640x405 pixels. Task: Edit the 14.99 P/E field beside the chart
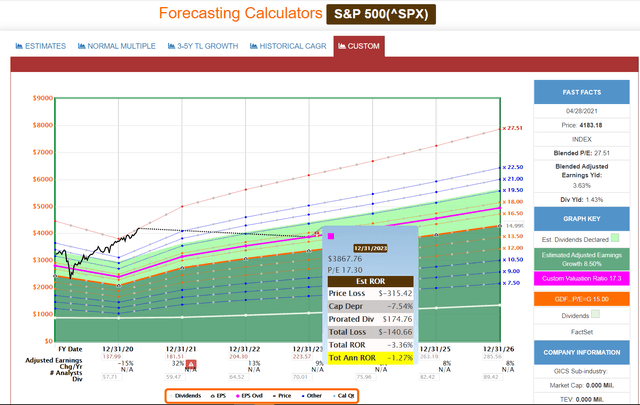coord(514,225)
